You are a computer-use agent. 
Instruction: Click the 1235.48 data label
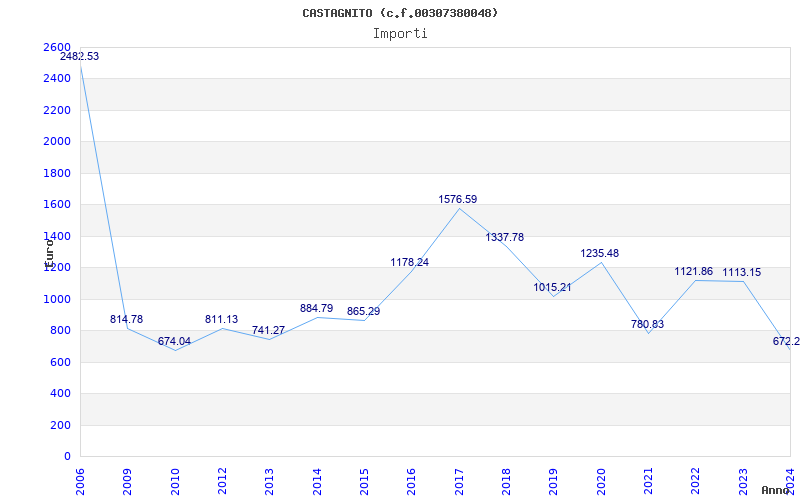click(x=599, y=253)
